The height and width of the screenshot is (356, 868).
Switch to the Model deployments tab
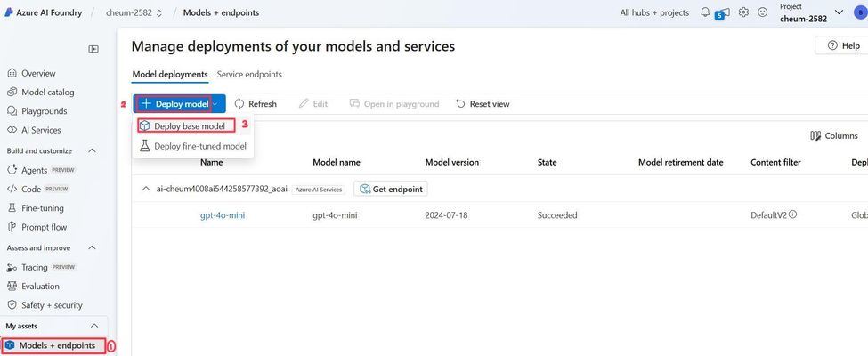[x=170, y=74]
